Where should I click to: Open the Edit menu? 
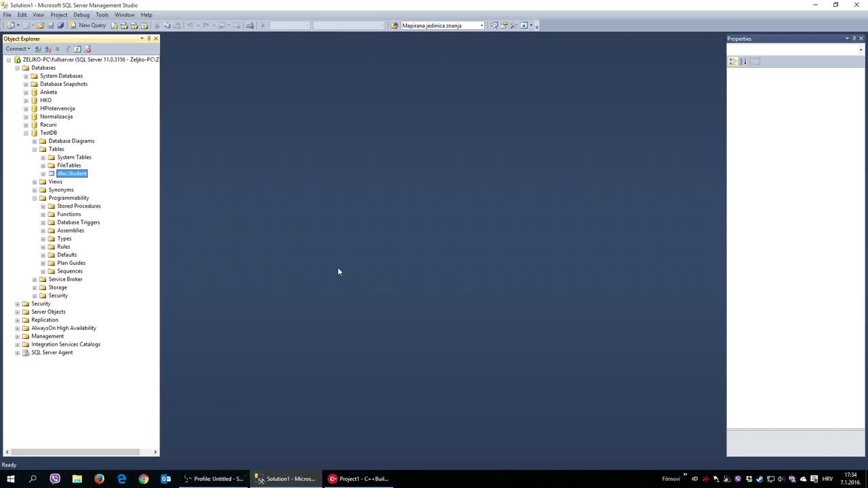[22, 14]
